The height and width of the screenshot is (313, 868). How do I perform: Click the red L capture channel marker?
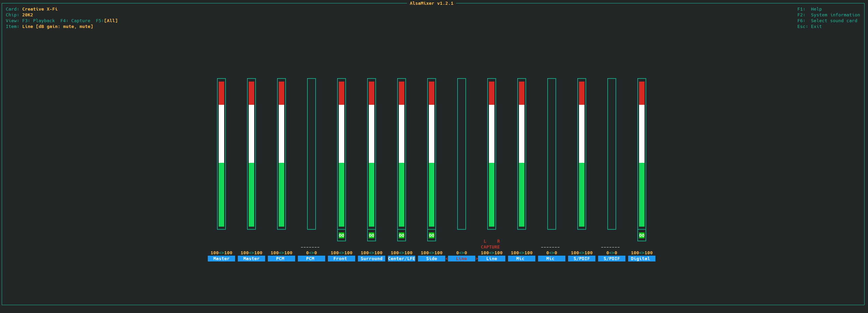pos(485,241)
